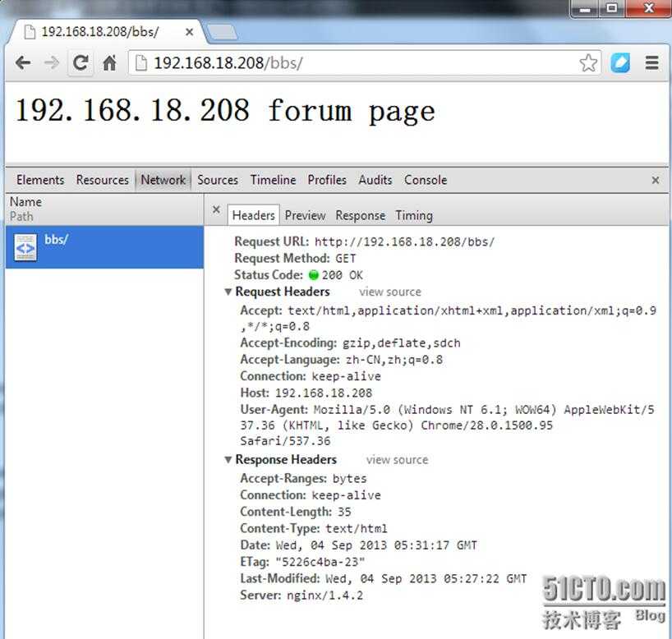Viewport: 672px width, 639px height.
Task: Click the Request Method GET text
Action: point(345,259)
